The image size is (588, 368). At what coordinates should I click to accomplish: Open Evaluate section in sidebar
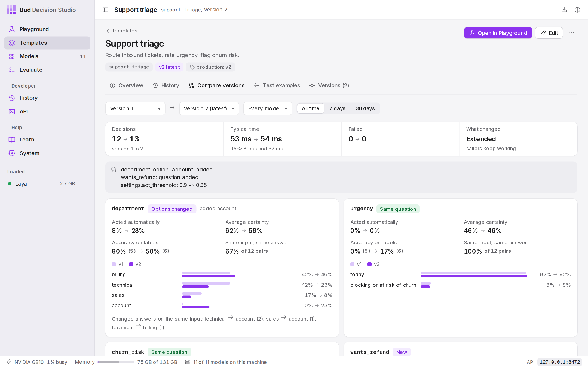coord(47,70)
